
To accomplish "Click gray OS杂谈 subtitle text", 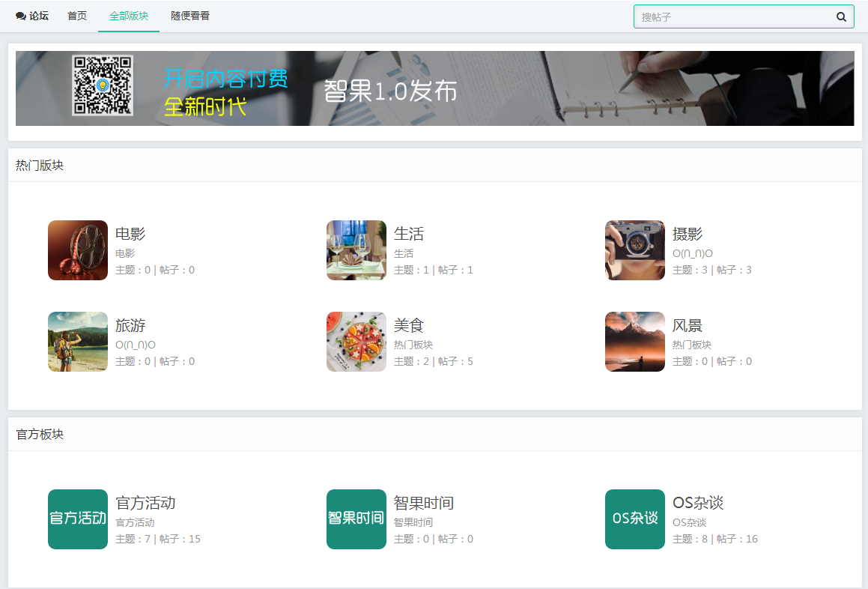I will 689,522.
